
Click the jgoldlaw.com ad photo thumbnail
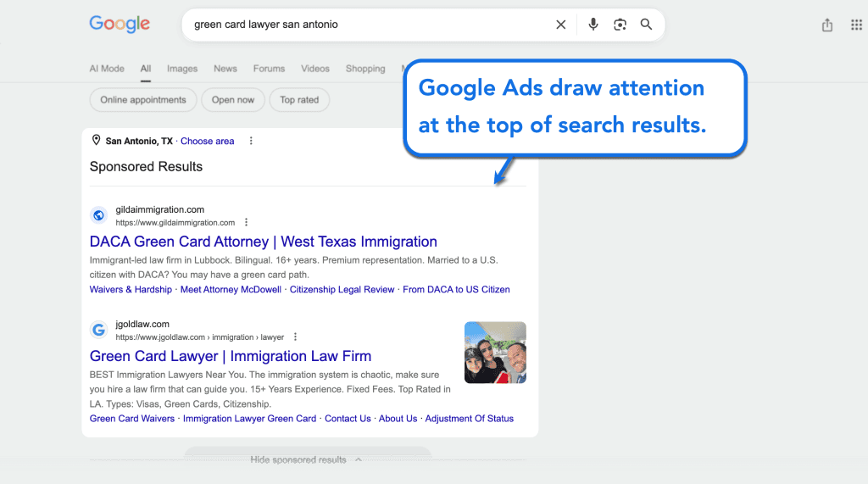pyautogui.click(x=495, y=353)
